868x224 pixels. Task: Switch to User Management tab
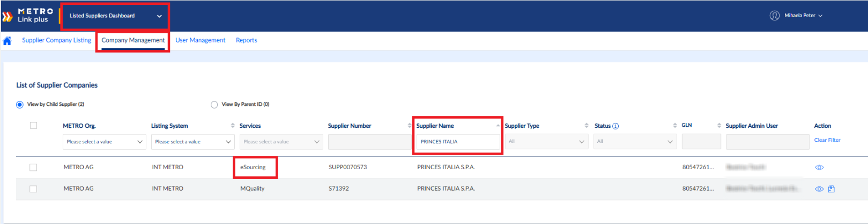(x=200, y=40)
